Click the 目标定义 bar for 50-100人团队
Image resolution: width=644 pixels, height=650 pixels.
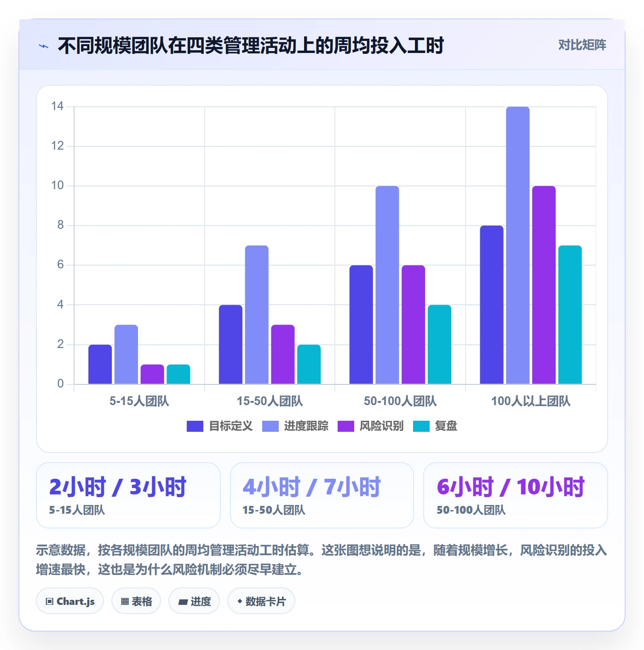(361, 325)
